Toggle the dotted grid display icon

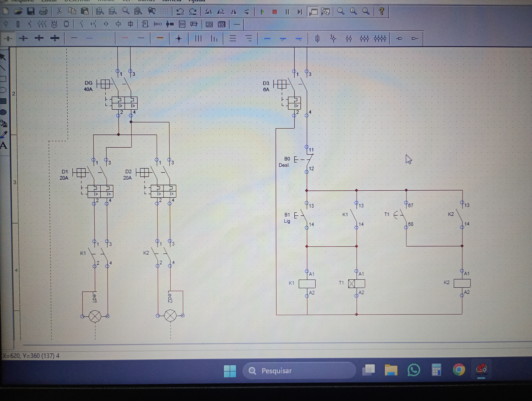[165, 11]
